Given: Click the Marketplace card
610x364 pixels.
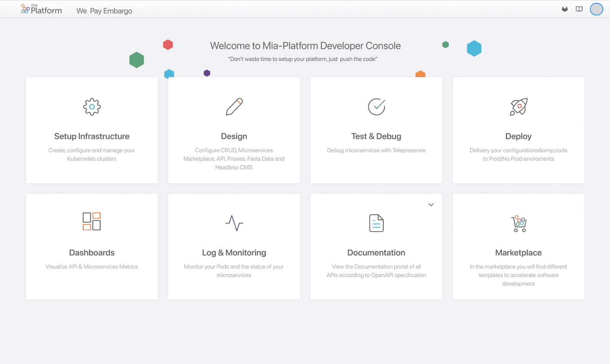Looking at the screenshot, I should tap(518, 246).
